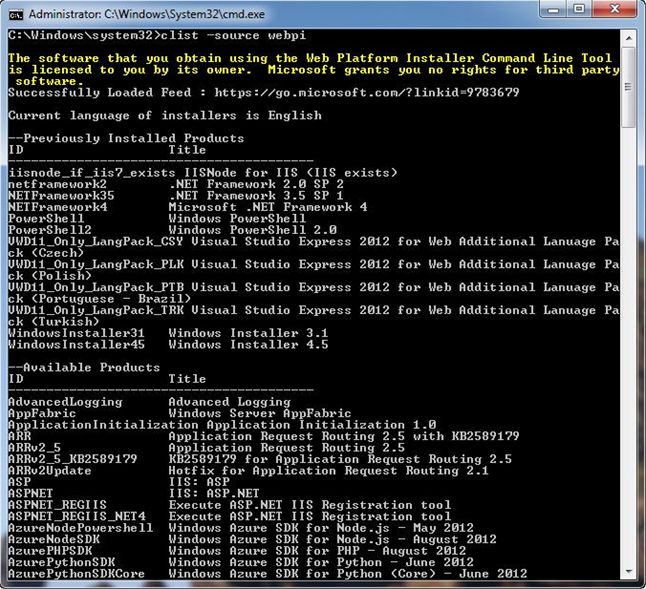Maximize the cmd.exe window

click(x=579, y=9)
